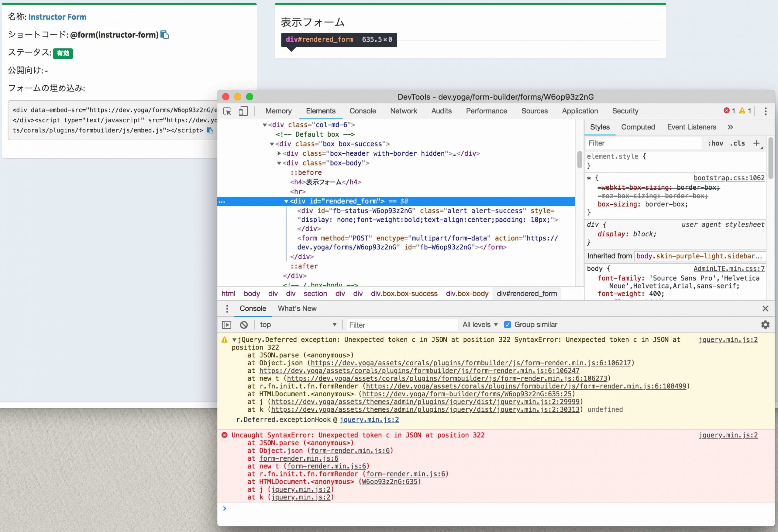Open bootstrap.css:1062 source link
Screen dimensions: 778x532
[729, 178]
